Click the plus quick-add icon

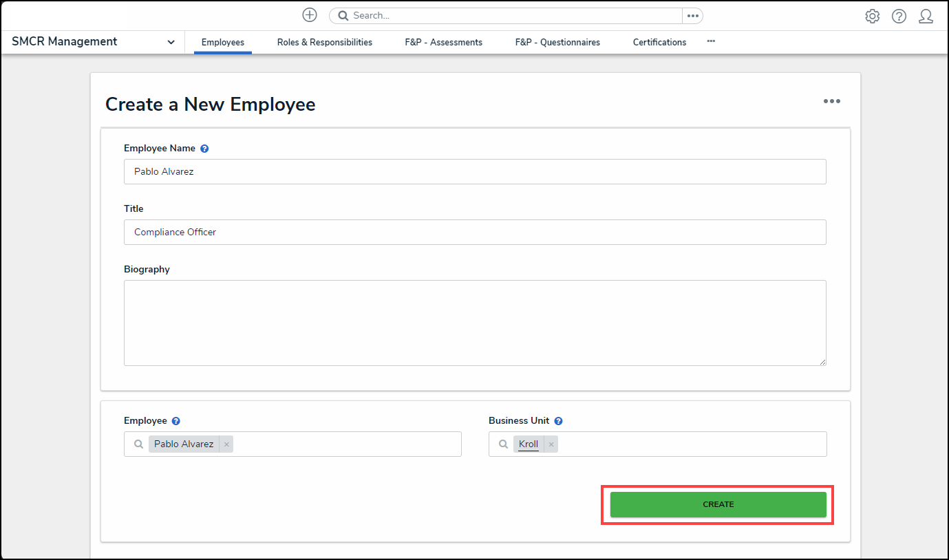[x=310, y=15]
